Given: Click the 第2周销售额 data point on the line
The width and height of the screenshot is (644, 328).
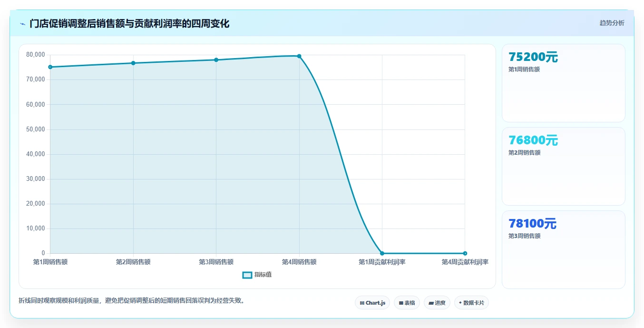Looking at the screenshot, I should click(x=133, y=63).
